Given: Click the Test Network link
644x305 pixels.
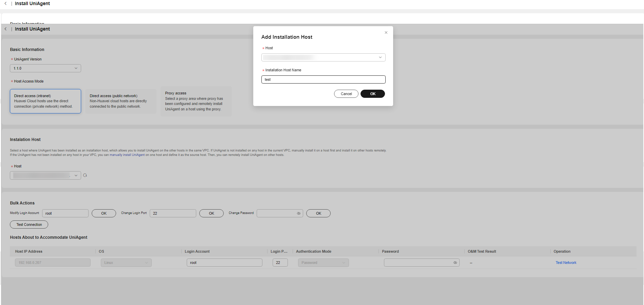Looking at the screenshot, I should point(566,263).
